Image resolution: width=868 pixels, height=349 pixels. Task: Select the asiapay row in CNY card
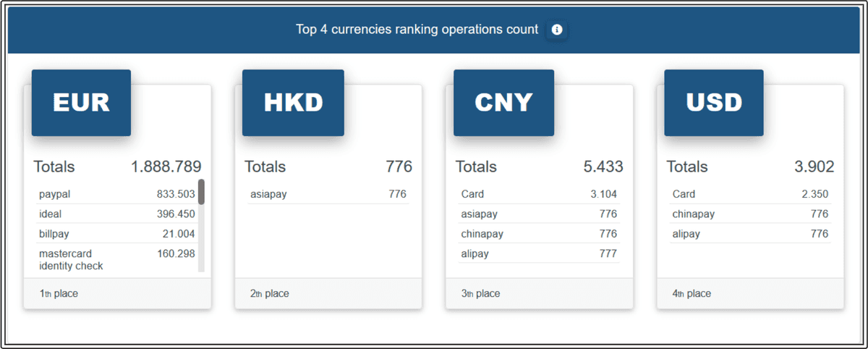click(539, 214)
